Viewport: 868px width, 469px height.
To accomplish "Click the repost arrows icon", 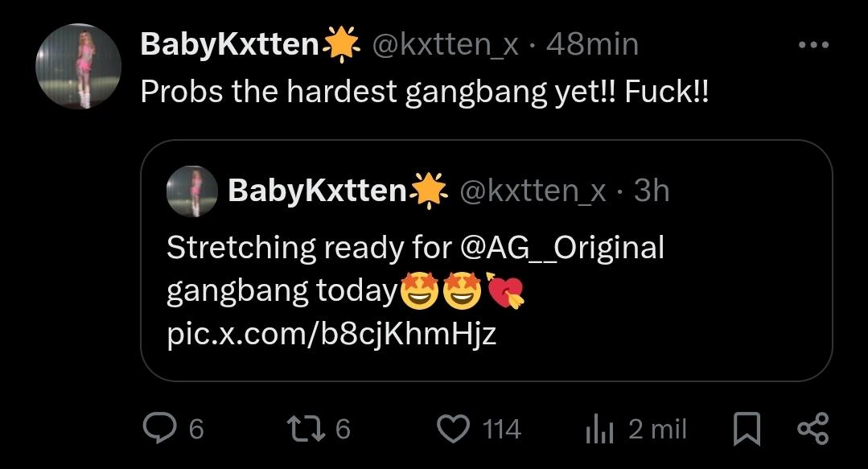I will click(x=309, y=428).
